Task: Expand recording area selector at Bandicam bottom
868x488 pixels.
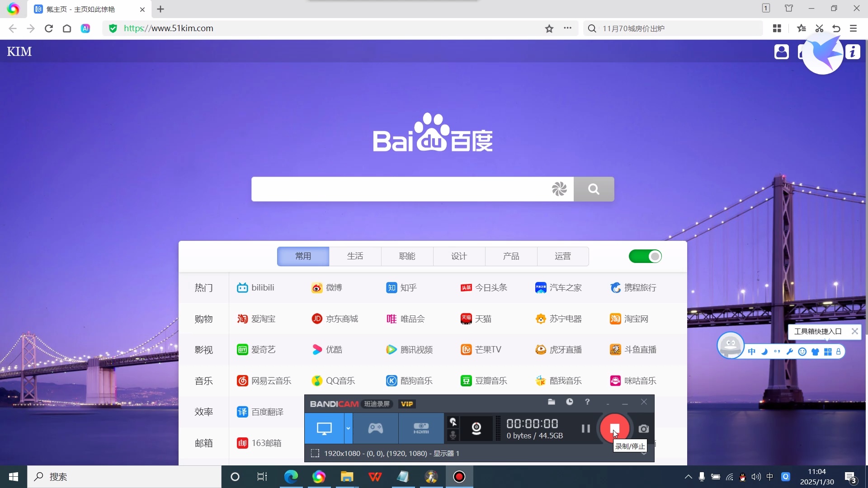Action: pyautogui.click(x=644, y=455)
